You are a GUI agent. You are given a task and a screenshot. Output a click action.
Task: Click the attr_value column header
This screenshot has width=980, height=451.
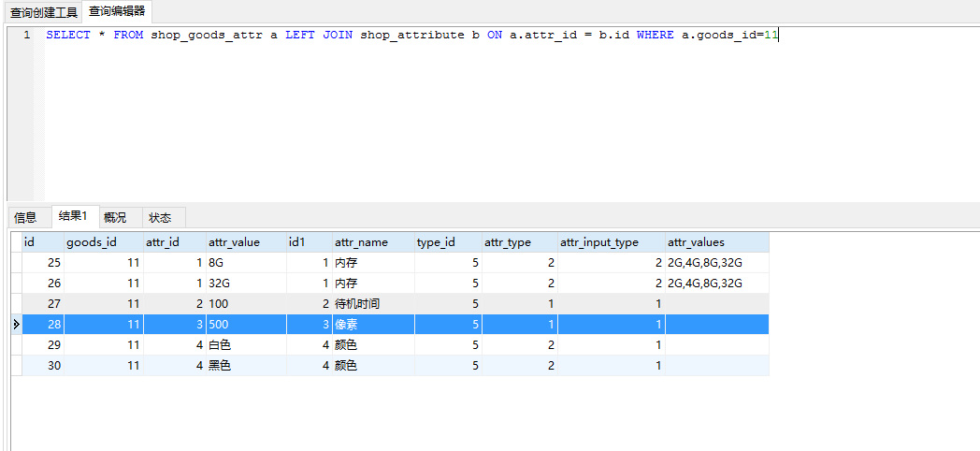(x=234, y=242)
